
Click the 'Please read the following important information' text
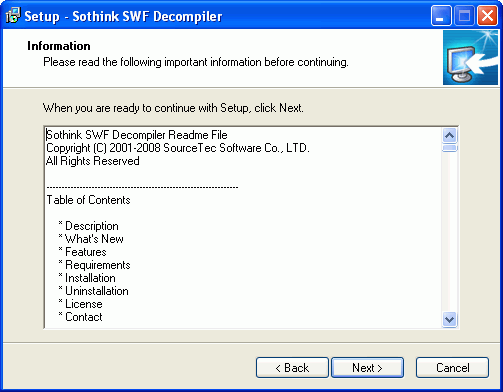[196, 62]
